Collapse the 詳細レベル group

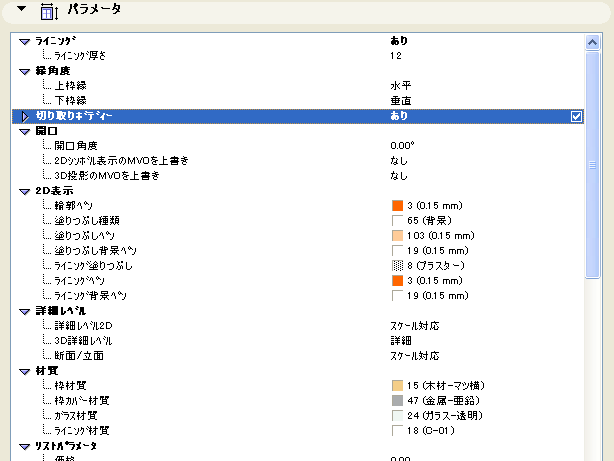coord(25,311)
